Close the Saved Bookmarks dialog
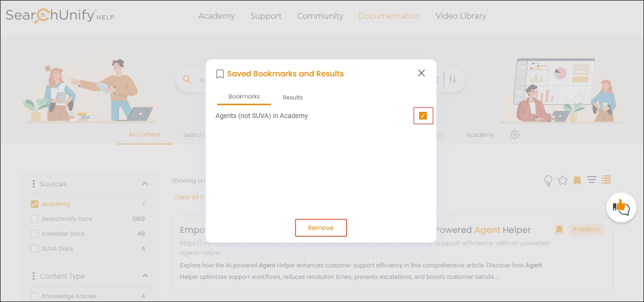644x302 pixels. [421, 73]
